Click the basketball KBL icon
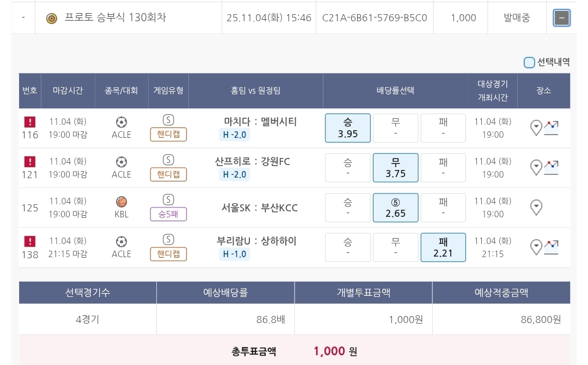Viewport: 588px width, 365px height. click(x=121, y=202)
